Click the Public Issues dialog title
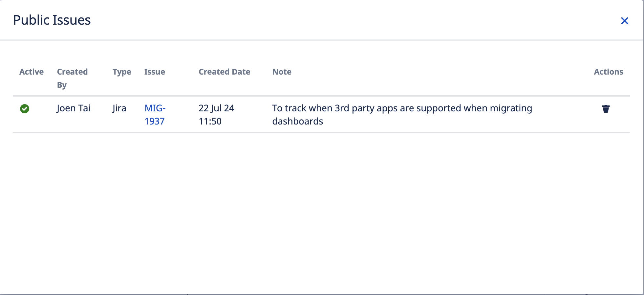The image size is (644, 295). 52,20
